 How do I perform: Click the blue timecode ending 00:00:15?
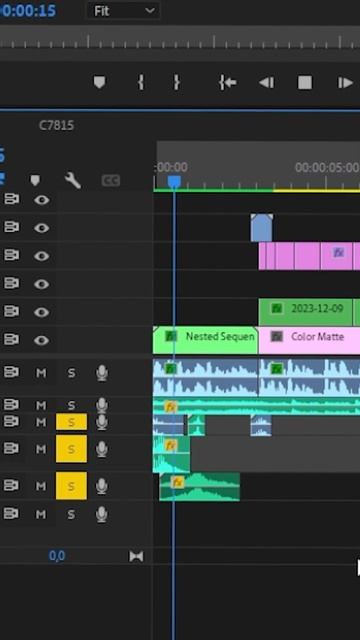[28, 11]
